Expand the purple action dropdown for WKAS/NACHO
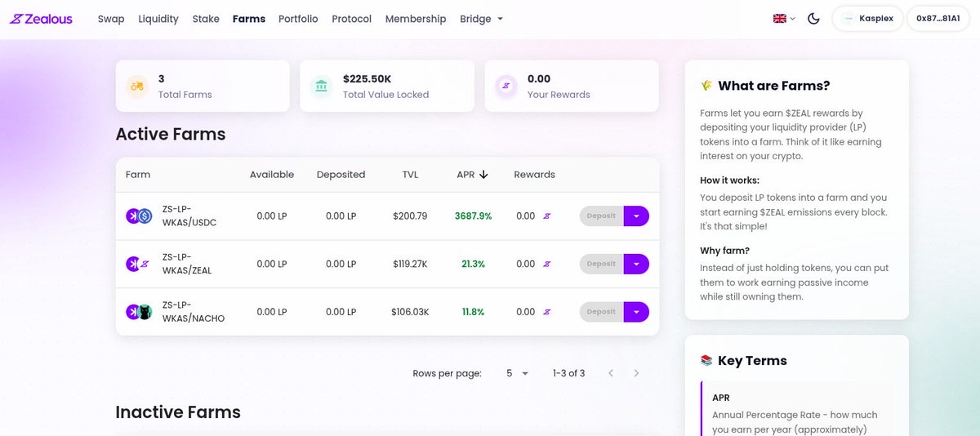 click(x=636, y=312)
